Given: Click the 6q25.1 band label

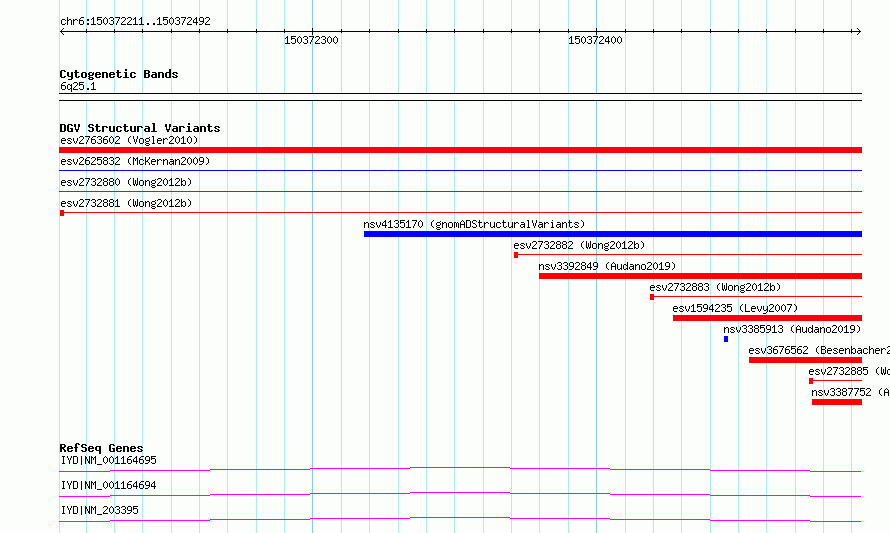Looking at the screenshot, I should pyautogui.click(x=78, y=87).
